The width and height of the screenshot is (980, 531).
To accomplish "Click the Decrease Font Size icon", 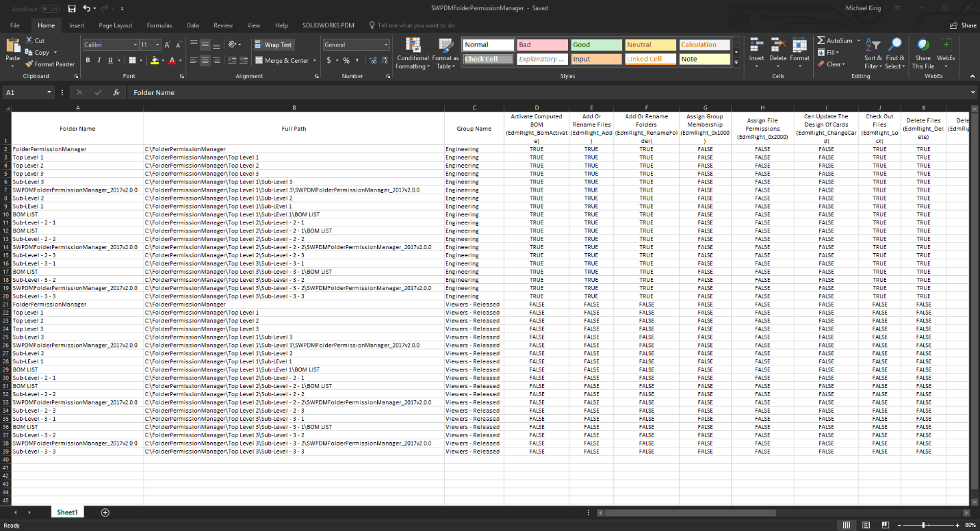I will (x=178, y=44).
